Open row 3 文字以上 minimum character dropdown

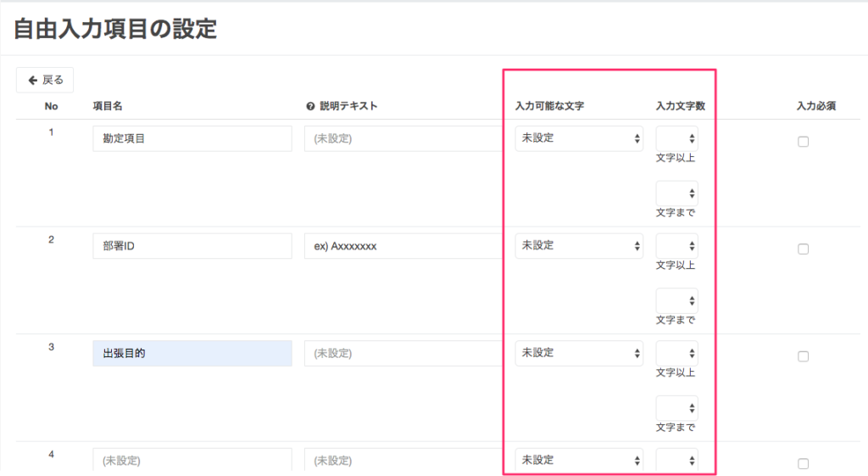[x=676, y=354]
